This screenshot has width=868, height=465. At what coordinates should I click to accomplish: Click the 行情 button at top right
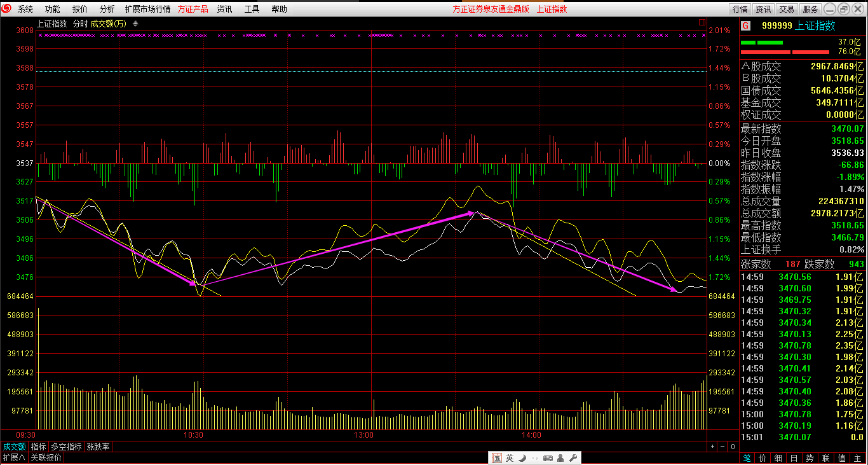[740, 9]
